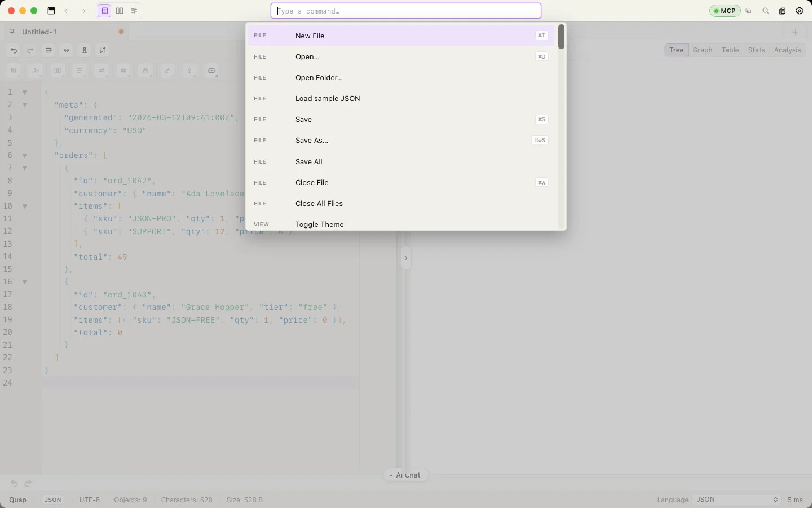
Task: Pin the Untitled-1 tab
Action: [12, 32]
